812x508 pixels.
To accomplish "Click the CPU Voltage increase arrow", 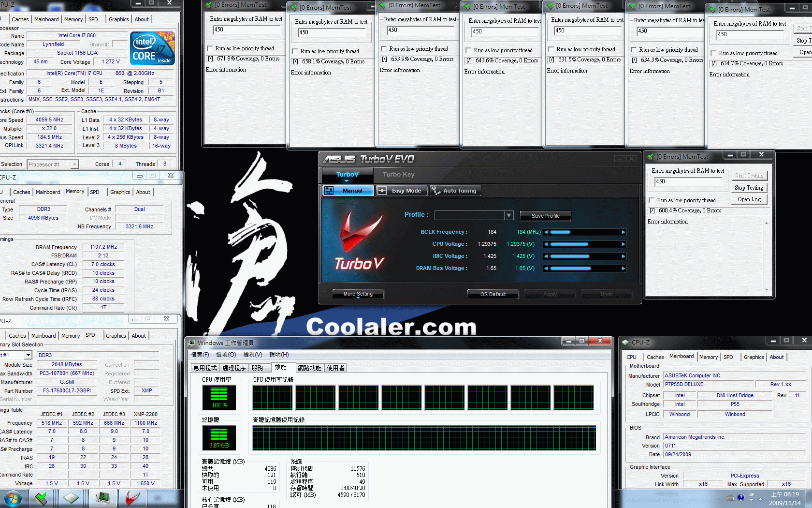I will (623, 244).
